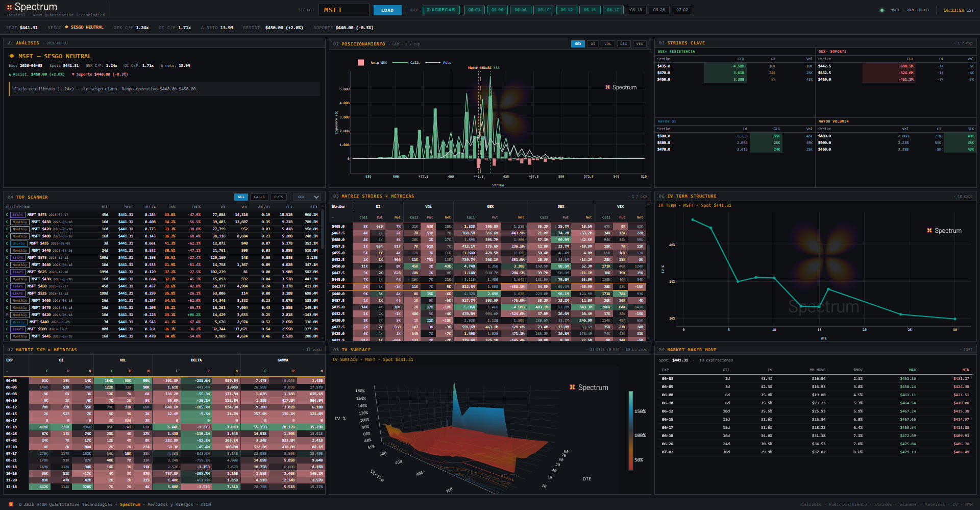Toggle the 06-15 expiration chip
Screen dimensions: 980x510
click(590, 10)
